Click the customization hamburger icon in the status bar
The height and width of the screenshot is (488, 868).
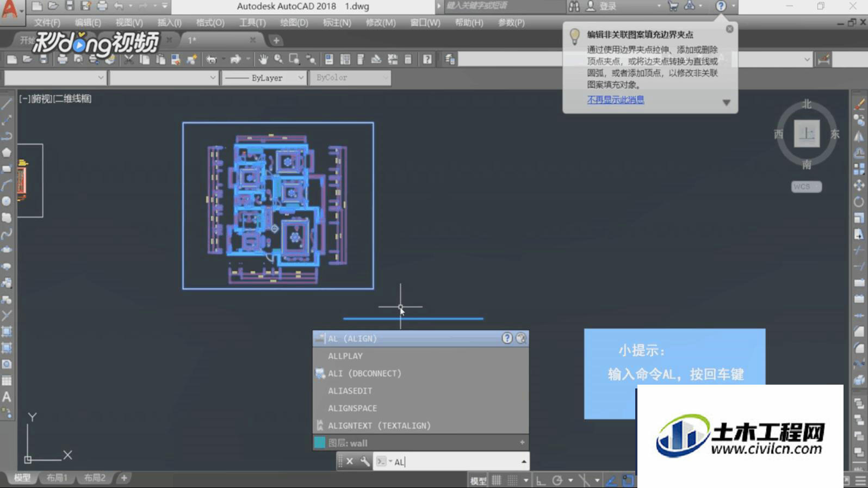click(x=861, y=480)
